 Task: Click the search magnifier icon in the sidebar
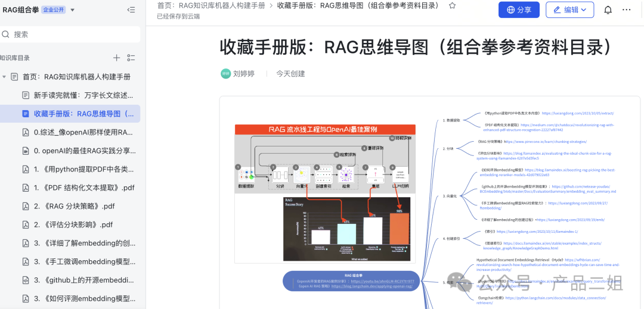[6, 35]
